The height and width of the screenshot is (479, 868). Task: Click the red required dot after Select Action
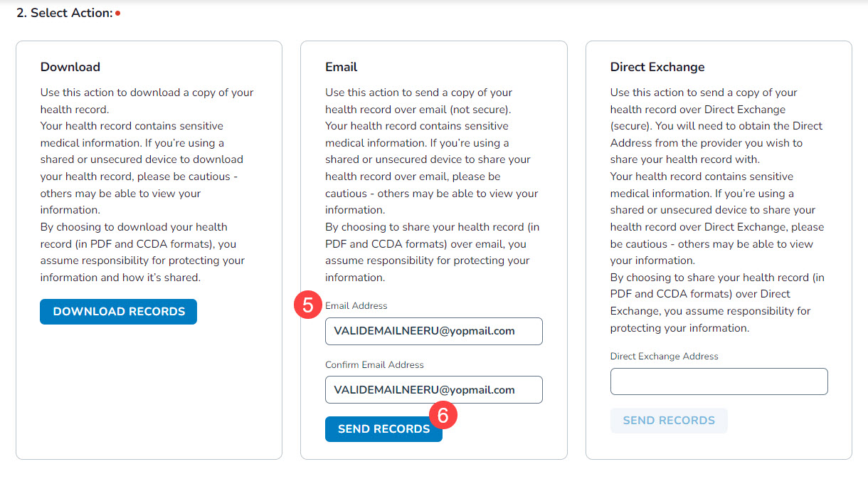click(x=117, y=14)
